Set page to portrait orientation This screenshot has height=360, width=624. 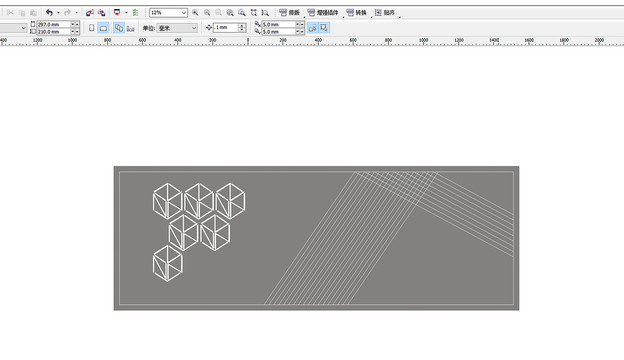click(x=92, y=28)
